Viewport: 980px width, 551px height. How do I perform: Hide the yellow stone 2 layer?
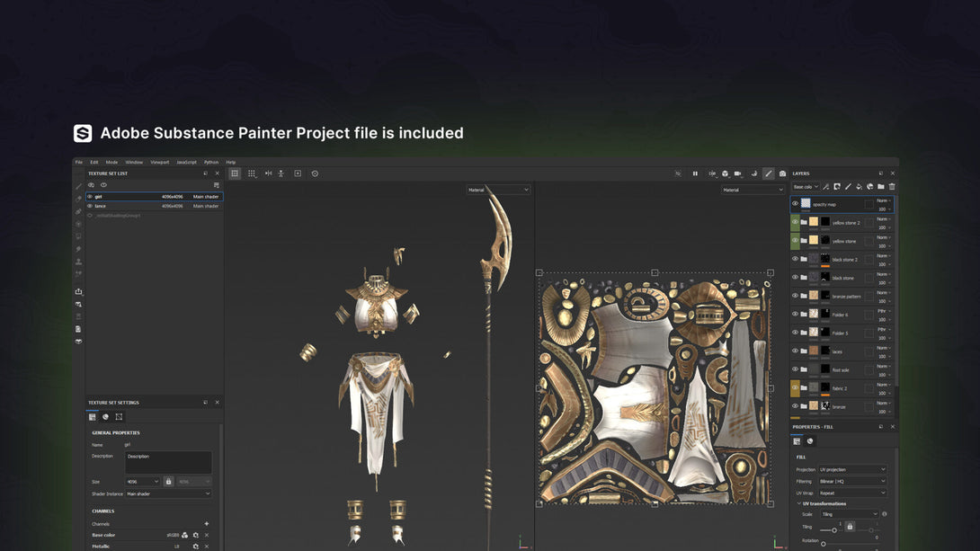click(x=795, y=222)
